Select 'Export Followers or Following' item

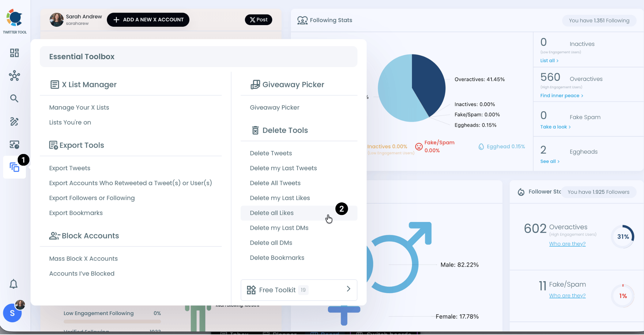92,198
